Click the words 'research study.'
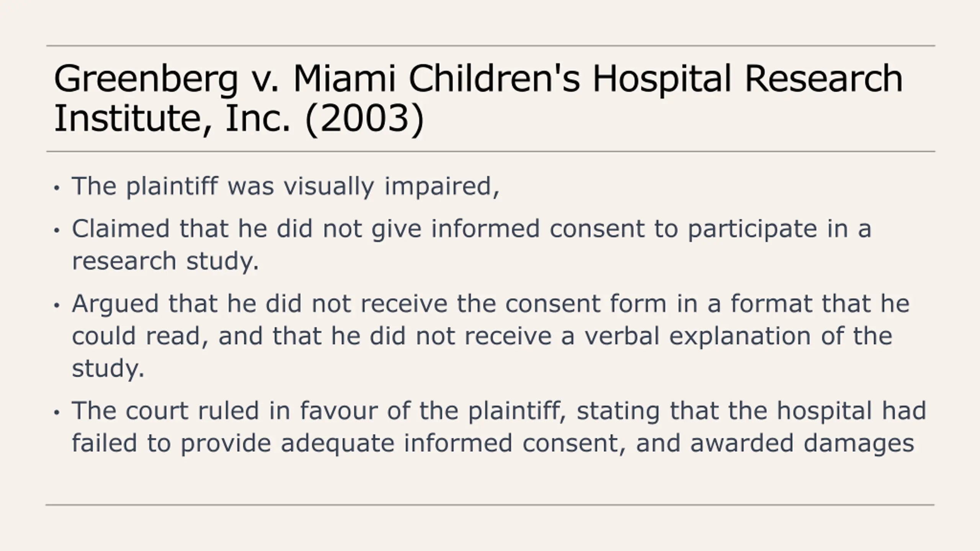Viewport: 980px width, 551px height. click(x=165, y=261)
